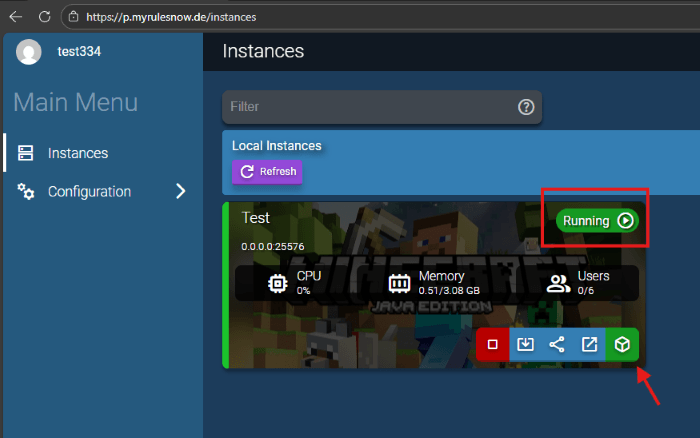Go back using browser back arrow
700x438 pixels.
click(15, 17)
